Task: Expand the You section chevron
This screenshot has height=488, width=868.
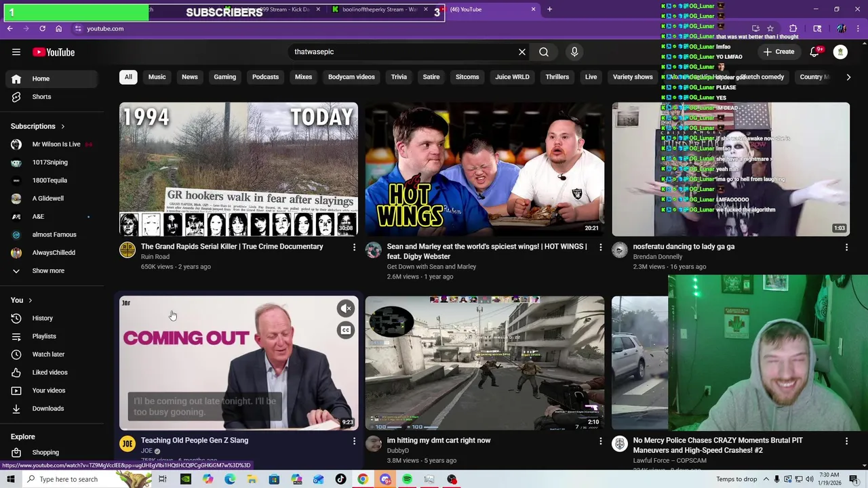Action: pos(30,300)
